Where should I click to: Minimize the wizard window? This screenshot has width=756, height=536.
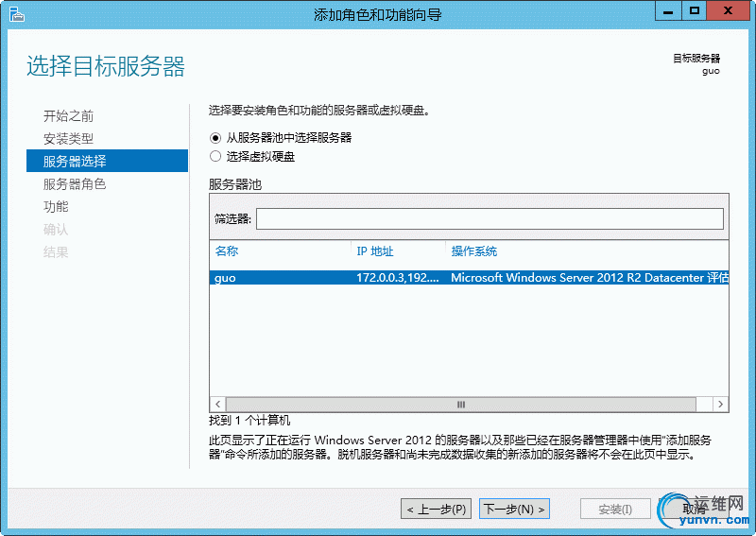click(668, 10)
